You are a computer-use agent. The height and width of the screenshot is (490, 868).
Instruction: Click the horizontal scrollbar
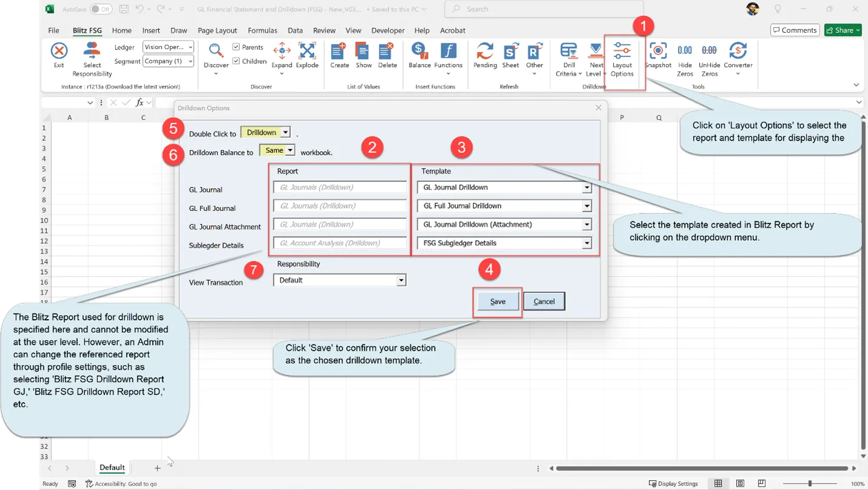click(702, 468)
